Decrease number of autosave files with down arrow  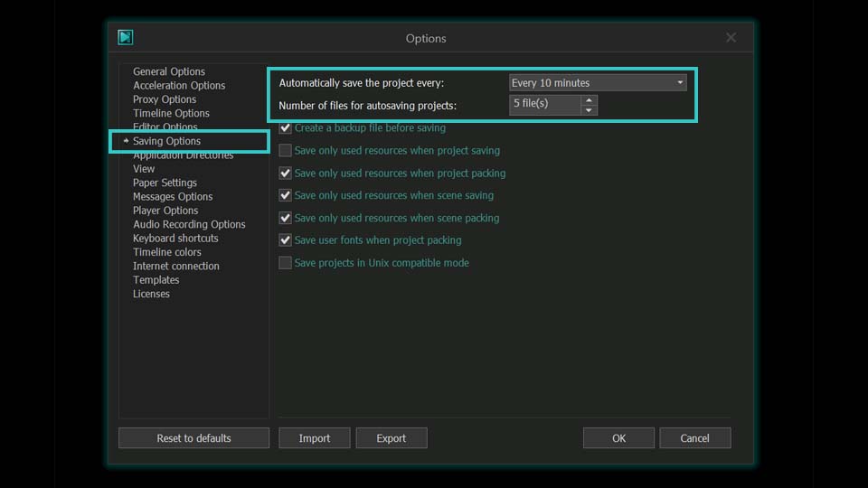pyautogui.click(x=590, y=110)
